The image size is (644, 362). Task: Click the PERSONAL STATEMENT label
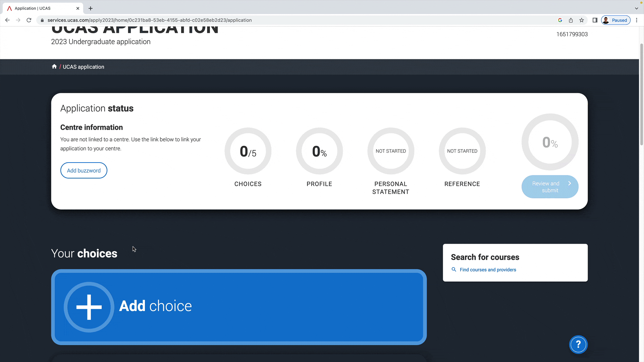(x=391, y=188)
